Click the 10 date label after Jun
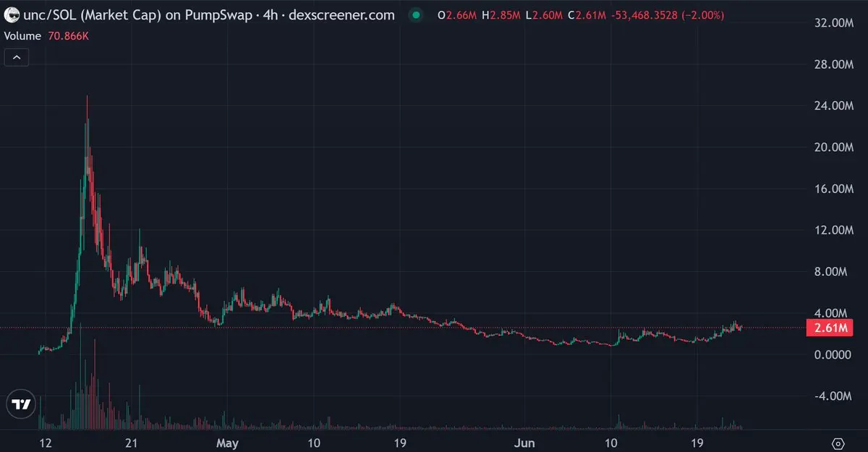The image size is (868, 452). (611, 443)
